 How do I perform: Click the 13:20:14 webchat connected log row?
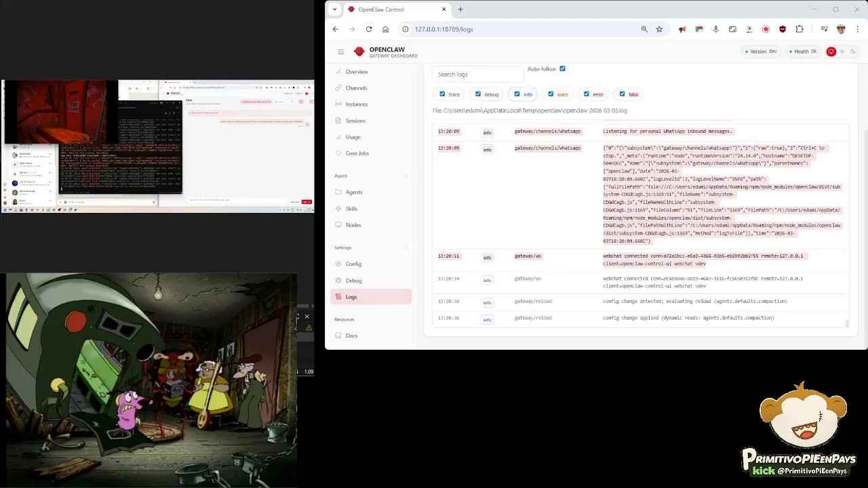click(640, 282)
